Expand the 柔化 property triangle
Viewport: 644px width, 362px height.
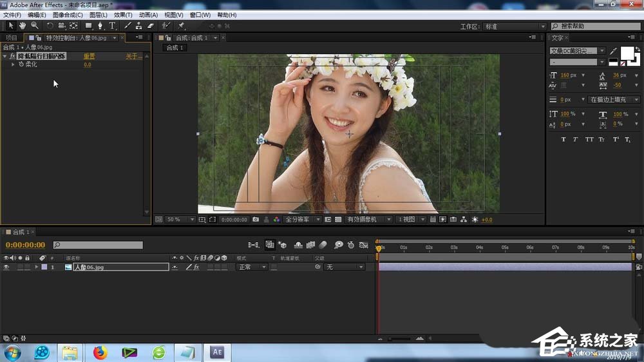13,64
